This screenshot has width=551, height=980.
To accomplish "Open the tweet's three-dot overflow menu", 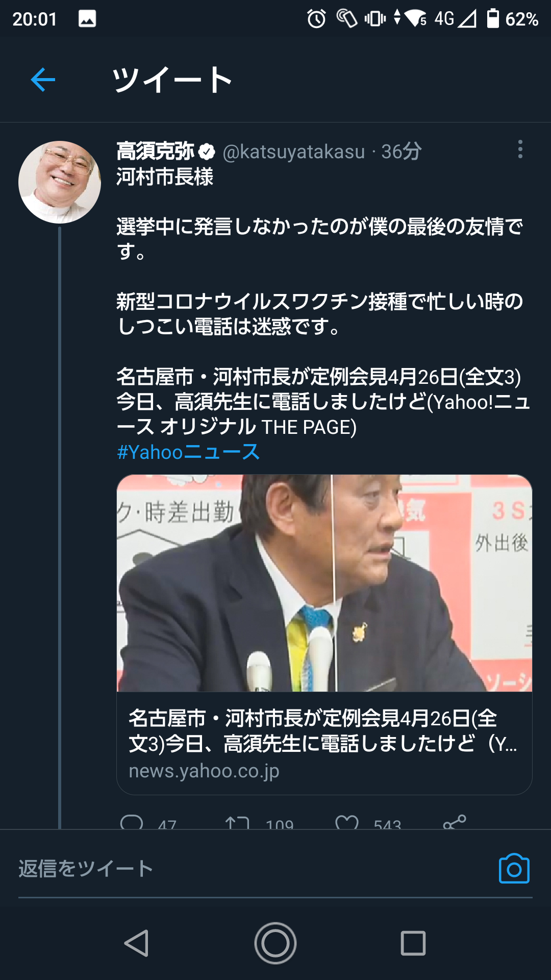I will 520,149.
